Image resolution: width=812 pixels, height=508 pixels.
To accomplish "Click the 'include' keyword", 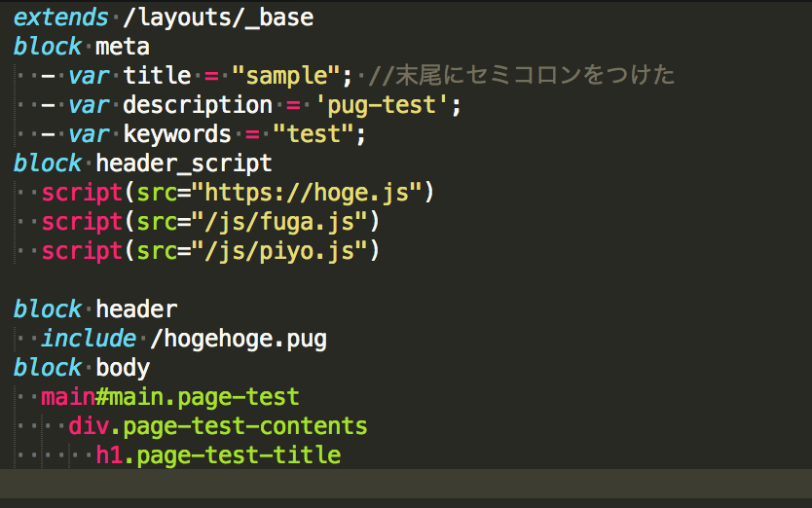I will click(x=89, y=339).
